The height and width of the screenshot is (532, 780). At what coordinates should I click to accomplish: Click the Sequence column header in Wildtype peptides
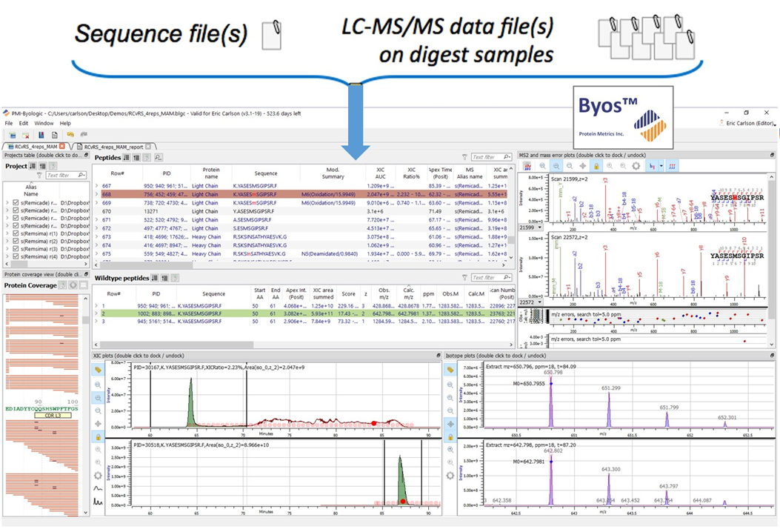pyautogui.click(x=213, y=293)
